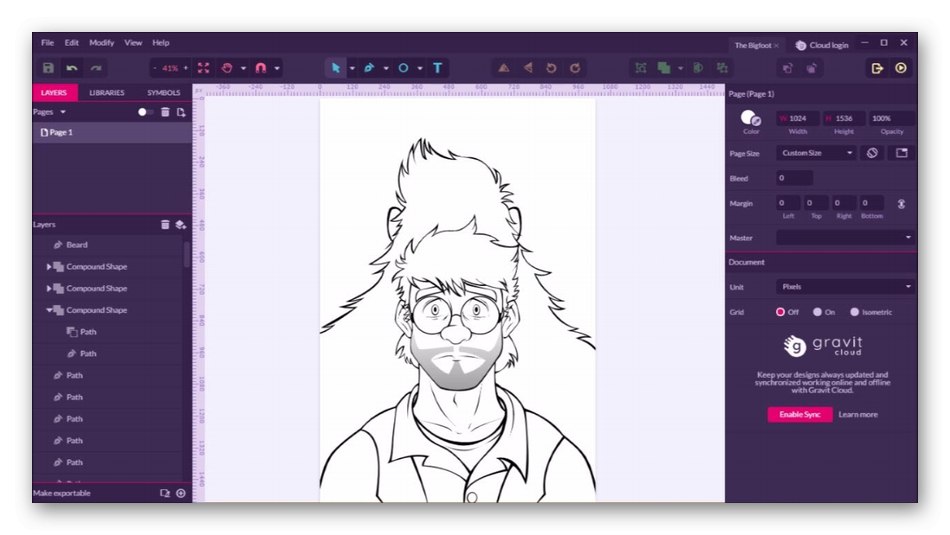Collapse the expanded third Compound Shape layer
This screenshot has height=535, width=950.
click(48, 310)
